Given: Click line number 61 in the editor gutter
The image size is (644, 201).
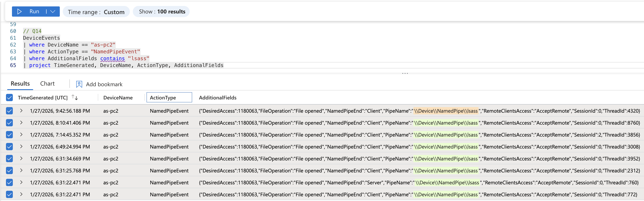Looking at the screenshot, I should tap(13, 38).
